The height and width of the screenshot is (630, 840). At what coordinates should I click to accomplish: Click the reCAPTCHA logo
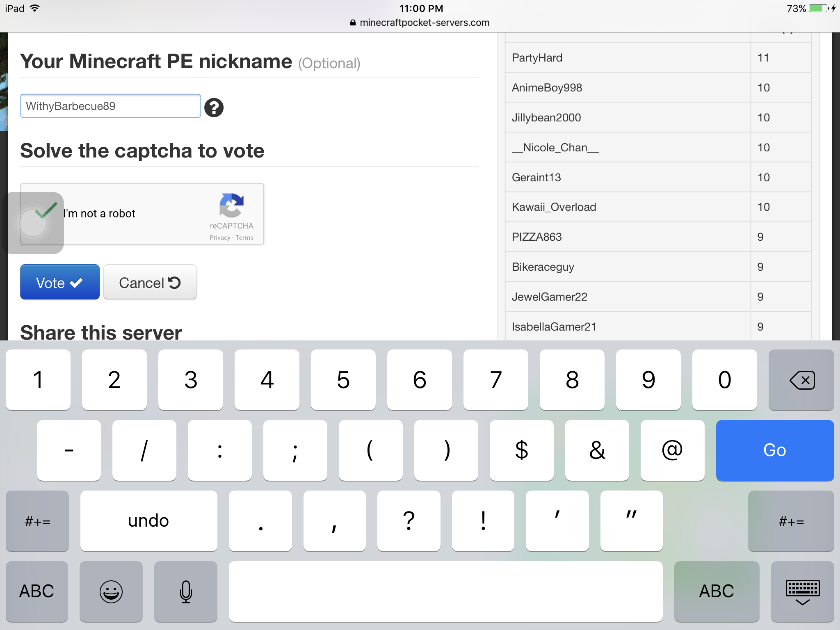pos(231,205)
